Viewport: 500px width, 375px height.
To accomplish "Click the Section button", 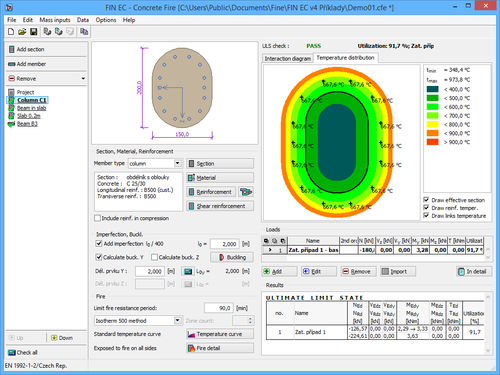I will [220, 164].
